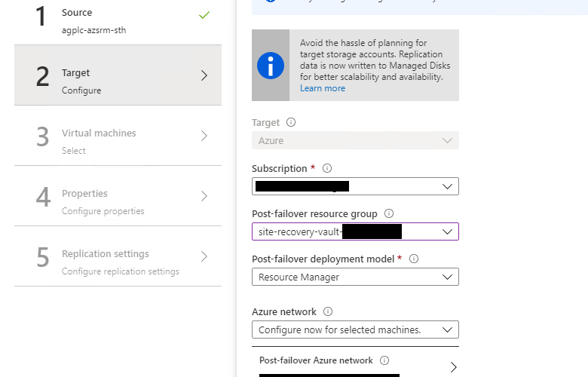This screenshot has width=588, height=377.
Task: Click the blue information circle in the banner
Action: click(271, 66)
